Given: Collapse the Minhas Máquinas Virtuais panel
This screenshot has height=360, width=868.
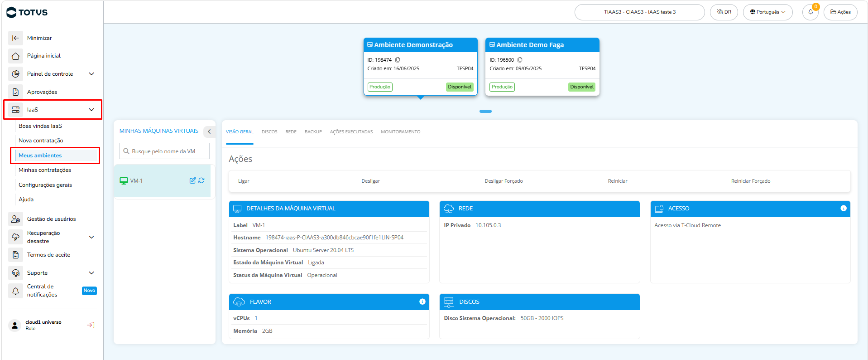Looking at the screenshot, I should pos(209,131).
